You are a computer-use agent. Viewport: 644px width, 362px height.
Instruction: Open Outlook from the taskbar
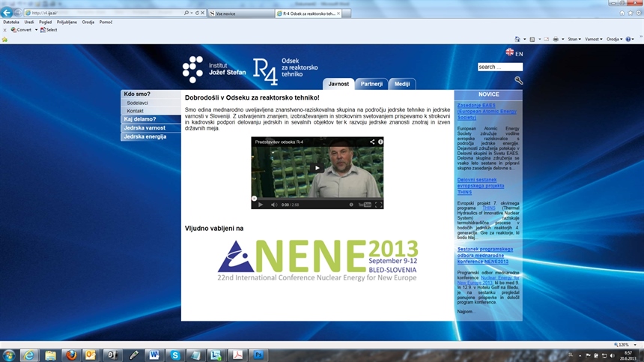coord(91,355)
